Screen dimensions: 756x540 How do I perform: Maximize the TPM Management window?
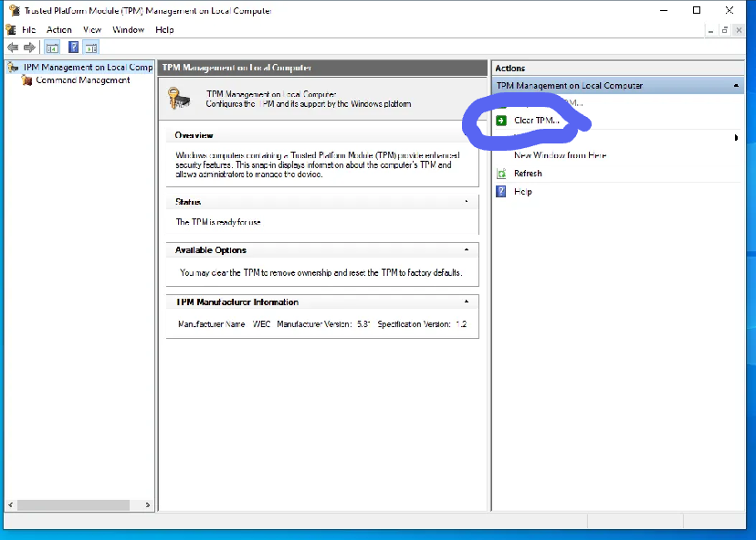tap(697, 10)
